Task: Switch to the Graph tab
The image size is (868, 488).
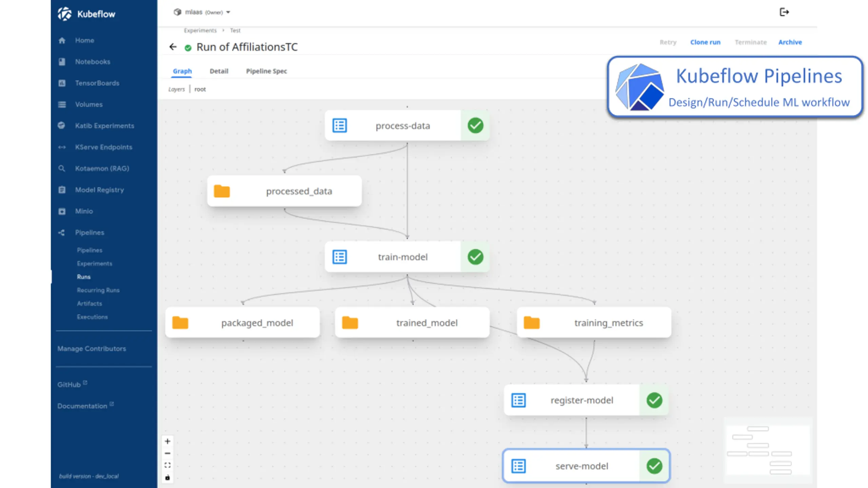Action: point(182,71)
